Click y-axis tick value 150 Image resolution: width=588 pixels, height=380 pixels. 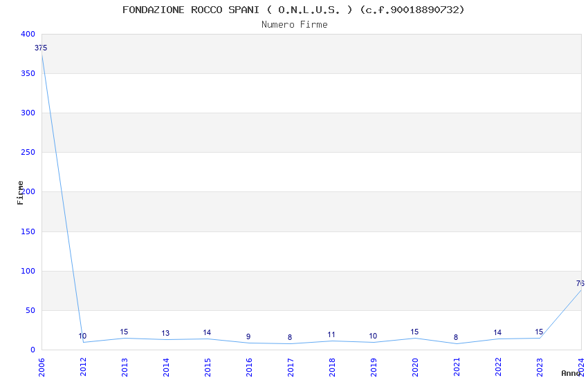click(28, 231)
